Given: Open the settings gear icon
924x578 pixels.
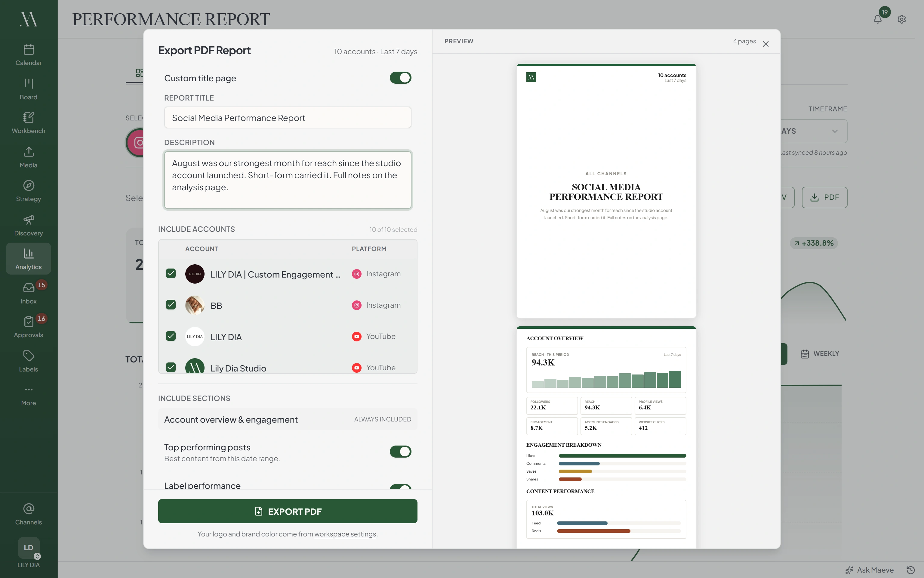Looking at the screenshot, I should pyautogui.click(x=902, y=19).
